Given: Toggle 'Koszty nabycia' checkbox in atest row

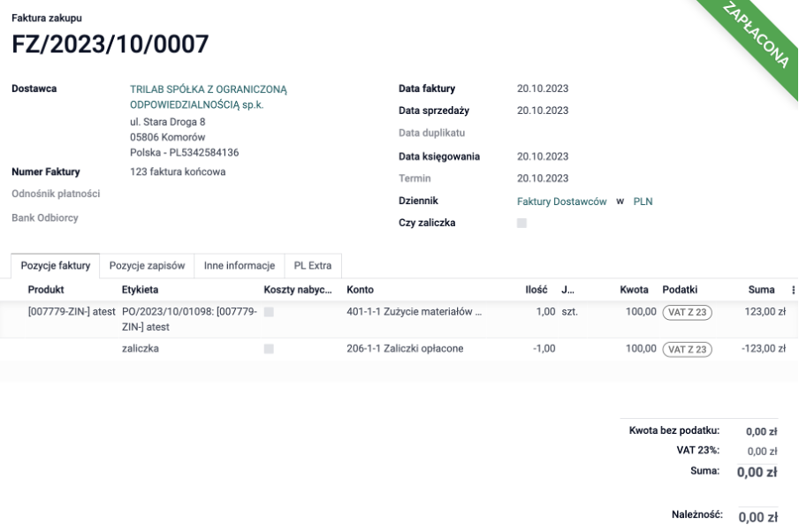Looking at the screenshot, I should 269,312.
